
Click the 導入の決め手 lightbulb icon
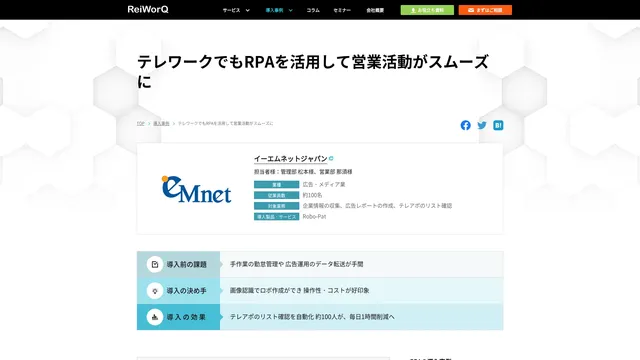(155, 291)
